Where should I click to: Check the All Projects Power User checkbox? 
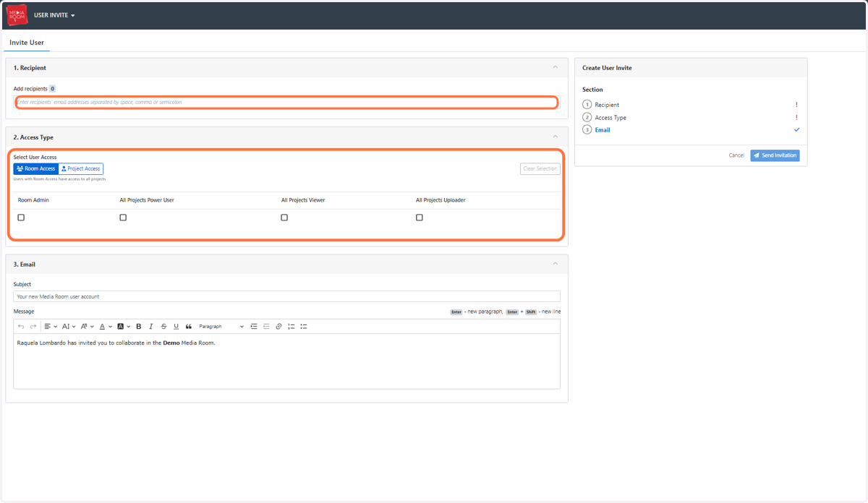click(x=123, y=218)
